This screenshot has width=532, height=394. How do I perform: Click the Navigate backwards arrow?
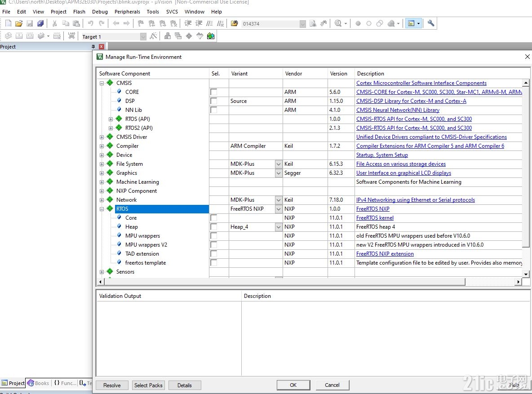click(x=116, y=23)
